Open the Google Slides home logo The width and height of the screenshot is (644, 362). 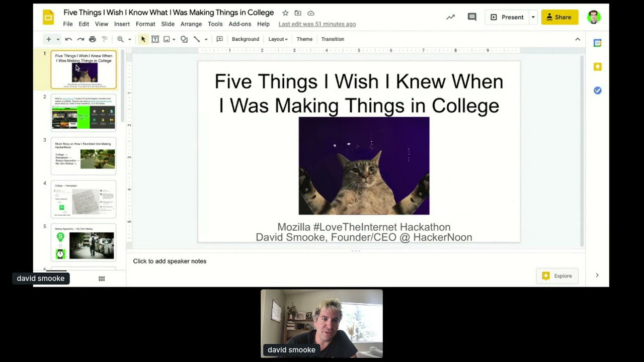48,18
